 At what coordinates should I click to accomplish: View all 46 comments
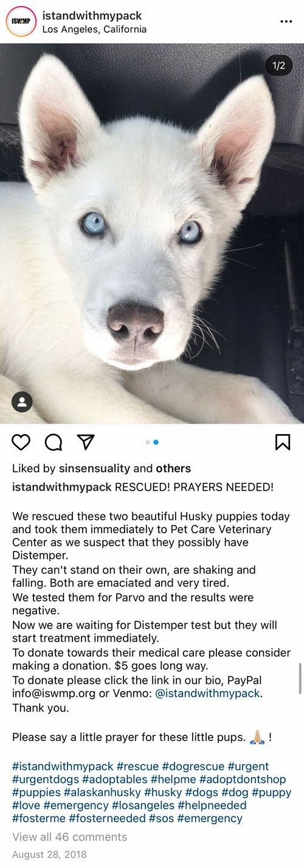tap(70, 837)
